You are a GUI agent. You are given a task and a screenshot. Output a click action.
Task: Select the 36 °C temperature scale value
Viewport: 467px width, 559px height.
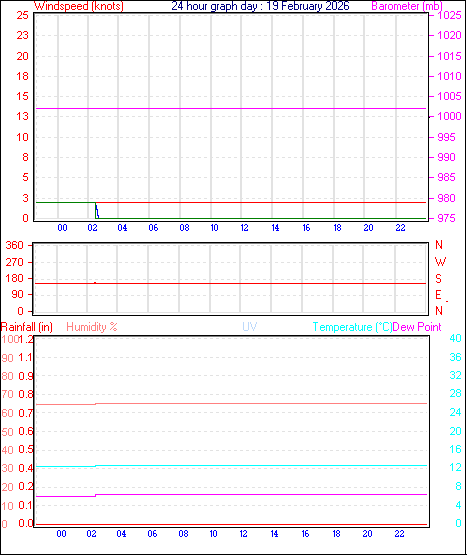455,357
